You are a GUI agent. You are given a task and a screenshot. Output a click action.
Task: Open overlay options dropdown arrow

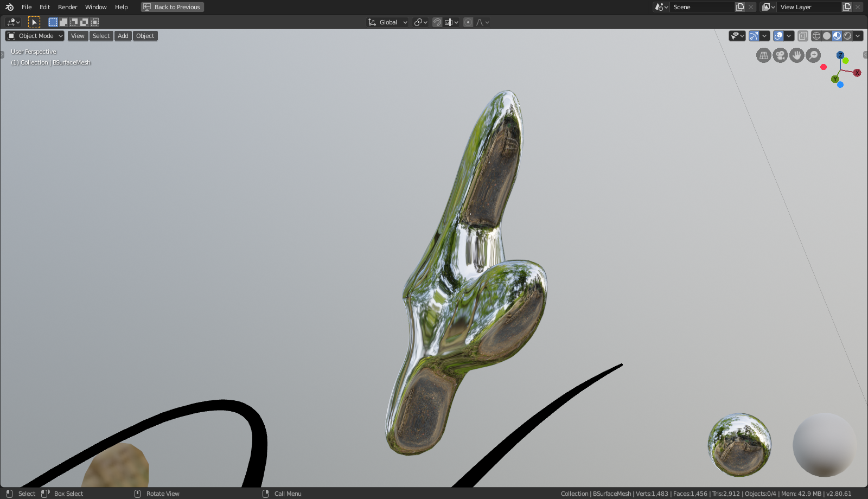789,36
